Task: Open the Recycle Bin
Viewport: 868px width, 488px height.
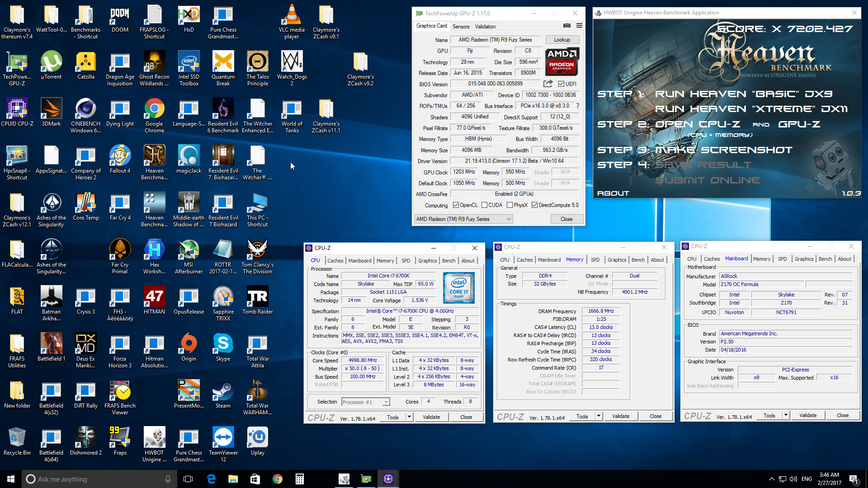Action: [17, 442]
